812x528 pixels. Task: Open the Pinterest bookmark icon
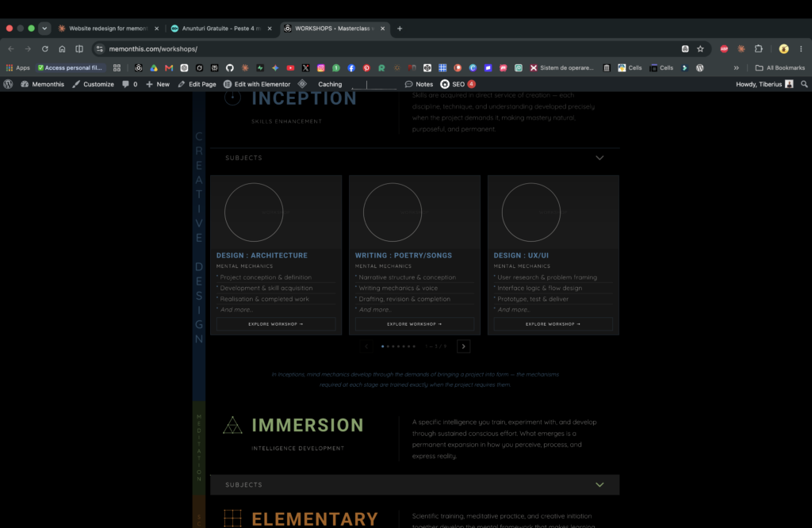point(366,68)
